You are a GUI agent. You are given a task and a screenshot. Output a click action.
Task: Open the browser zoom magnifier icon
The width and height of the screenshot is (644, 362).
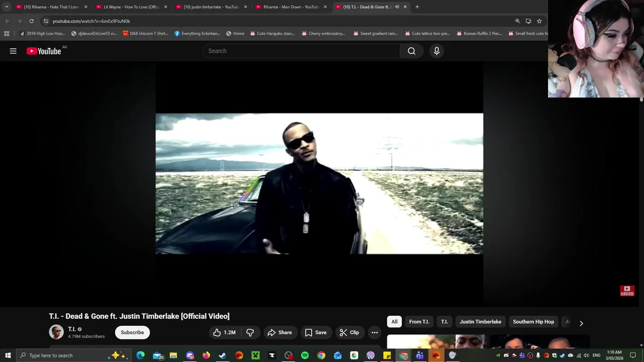coord(518,21)
